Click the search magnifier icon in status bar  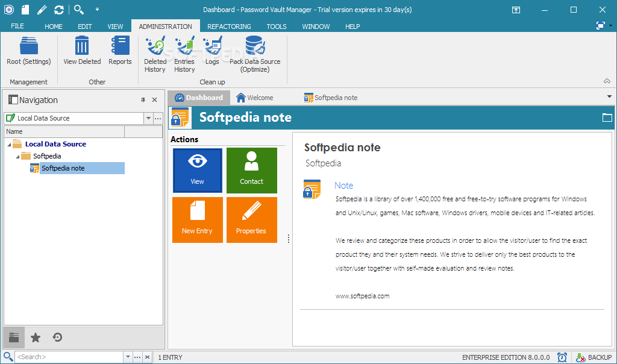[x=8, y=357]
